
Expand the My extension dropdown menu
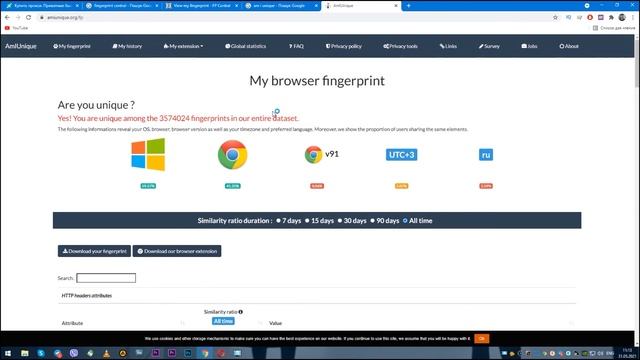point(183,46)
